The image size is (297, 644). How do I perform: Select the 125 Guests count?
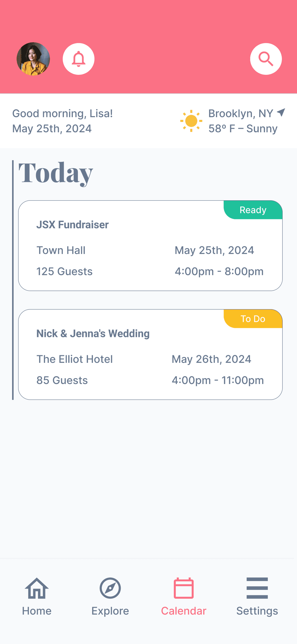click(65, 272)
